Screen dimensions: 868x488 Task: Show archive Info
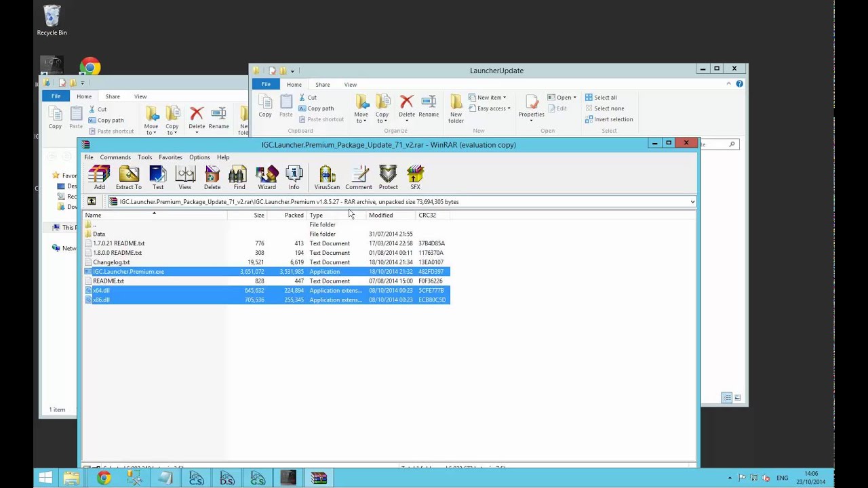[x=294, y=178]
